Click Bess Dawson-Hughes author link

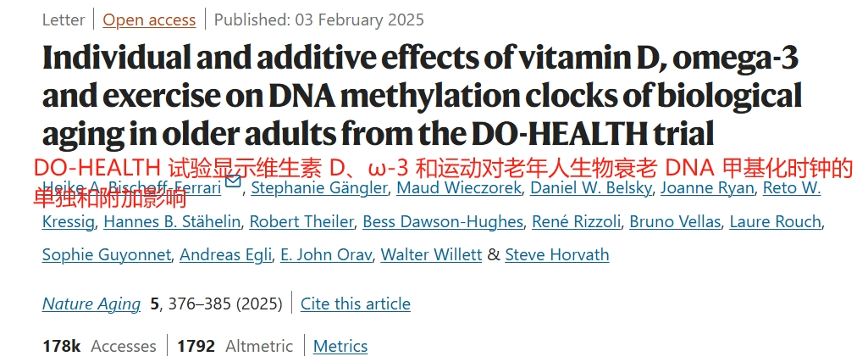click(x=443, y=222)
